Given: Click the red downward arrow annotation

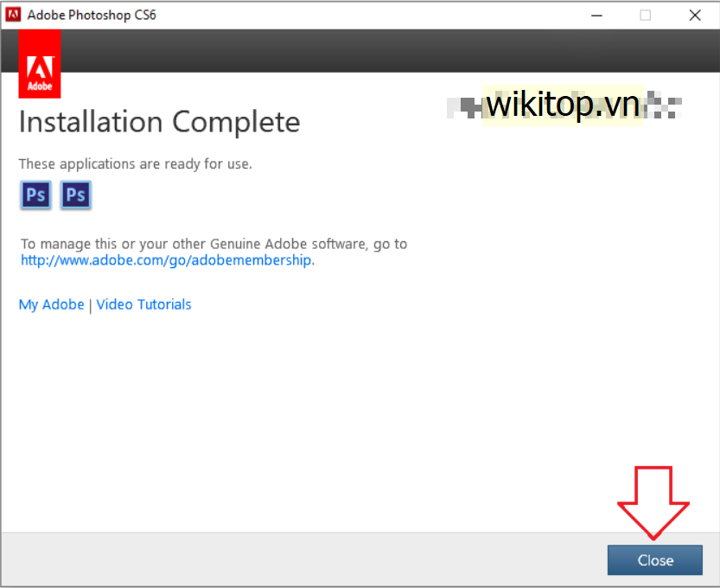Looking at the screenshot, I should click(653, 502).
